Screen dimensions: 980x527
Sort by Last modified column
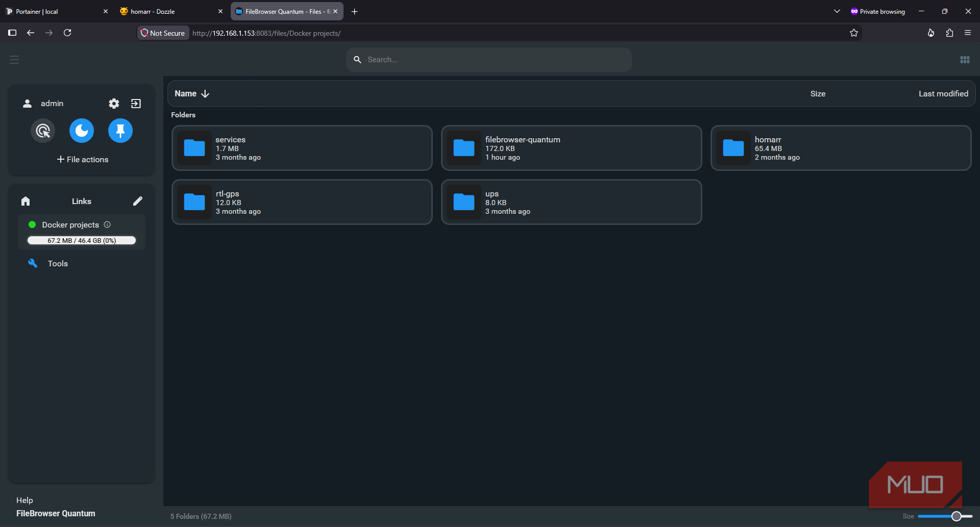(943, 94)
